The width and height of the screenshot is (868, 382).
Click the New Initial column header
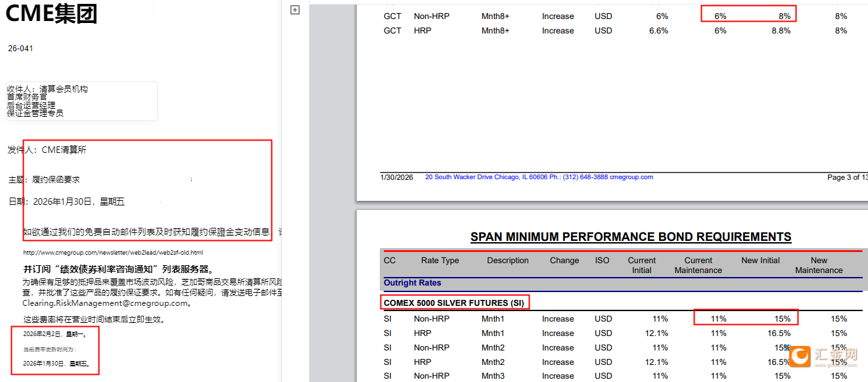(760, 261)
